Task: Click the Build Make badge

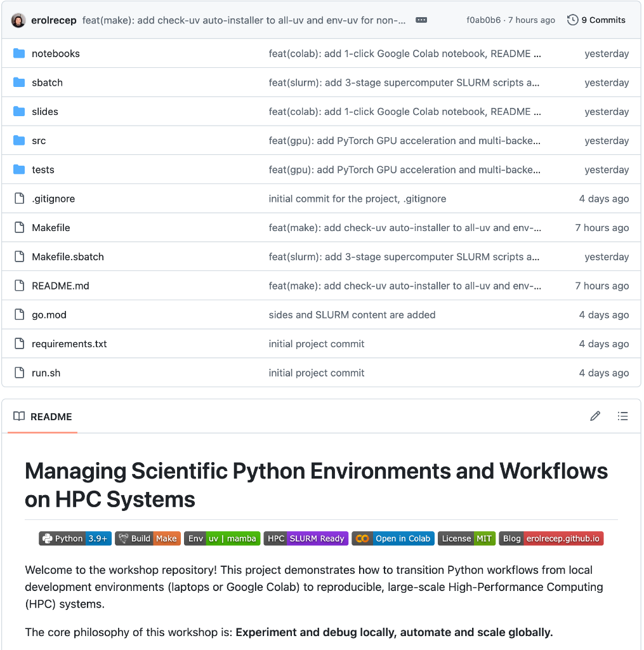Action: [148, 538]
